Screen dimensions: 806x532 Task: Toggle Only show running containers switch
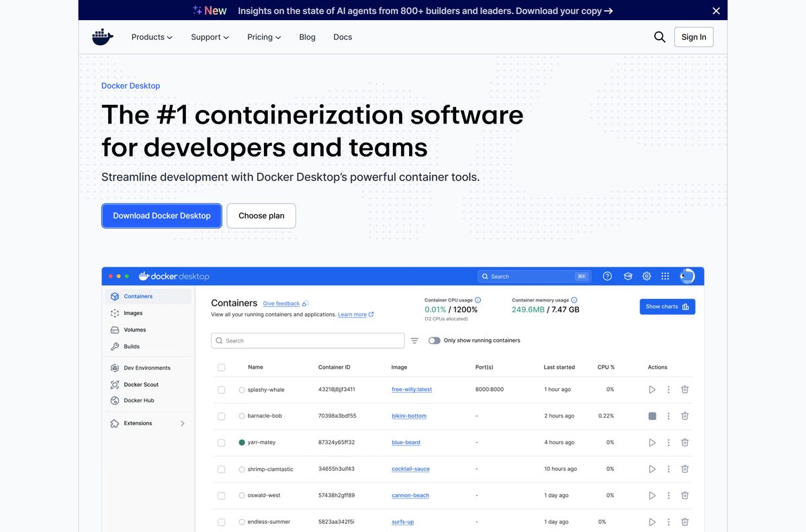[x=435, y=341]
